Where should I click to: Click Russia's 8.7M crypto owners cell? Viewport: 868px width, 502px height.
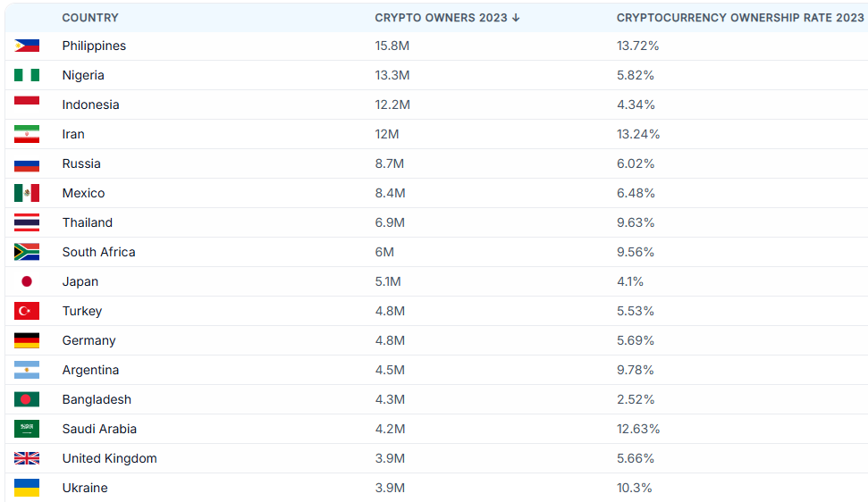pos(390,163)
